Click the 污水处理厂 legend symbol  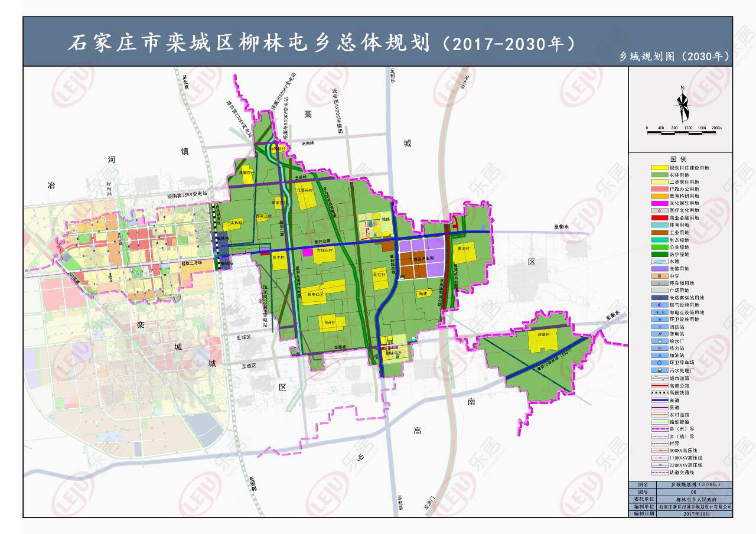(x=660, y=370)
